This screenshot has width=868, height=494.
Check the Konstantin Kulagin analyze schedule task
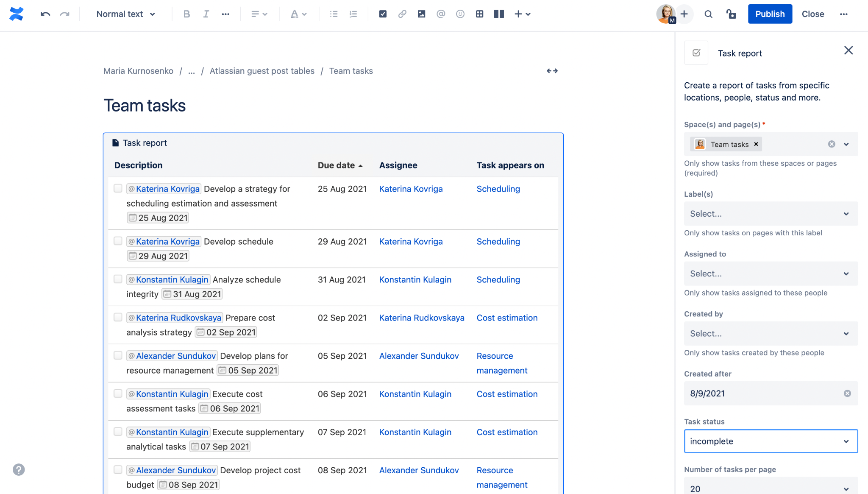pyautogui.click(x=117, y=279)
